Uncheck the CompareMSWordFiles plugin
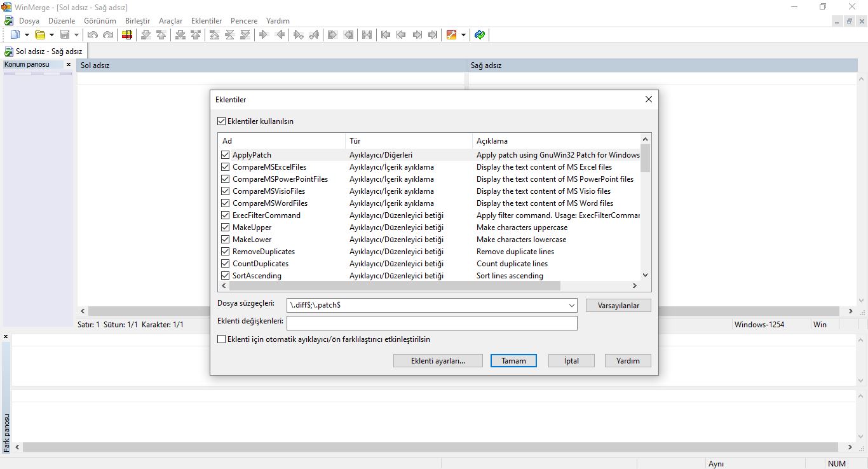The width and height of the screenshot is (868, 469). tap(226, 203)
